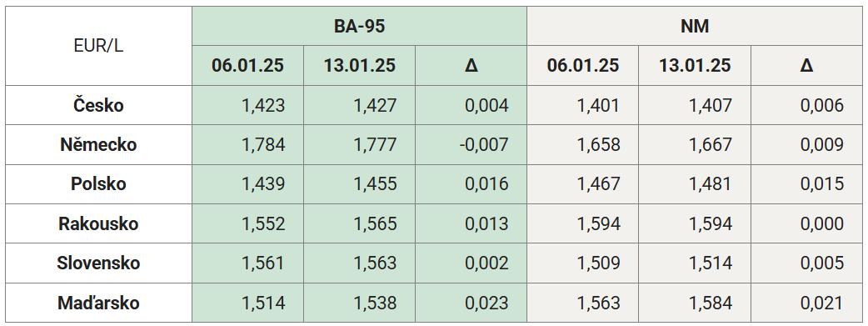The height and width of the screenshot is (326, 868).
Task: Select the Rakousko row label
Action: point(98,223)
